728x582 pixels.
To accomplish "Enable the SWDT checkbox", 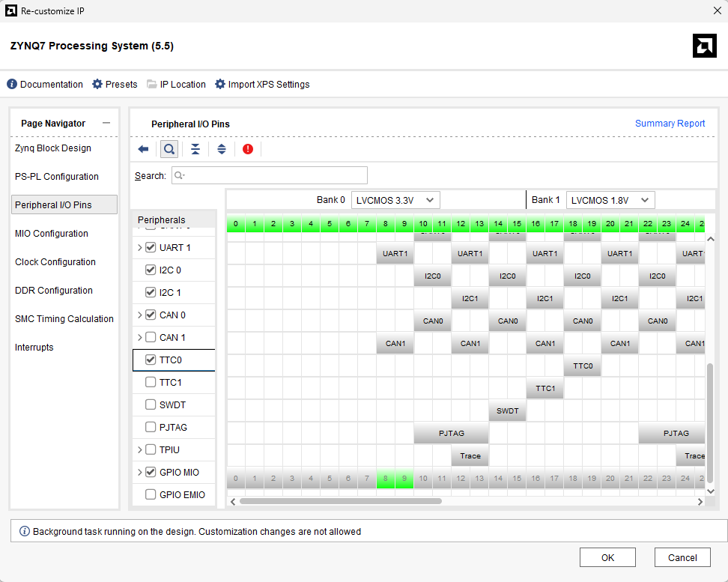I will (151, 405).
